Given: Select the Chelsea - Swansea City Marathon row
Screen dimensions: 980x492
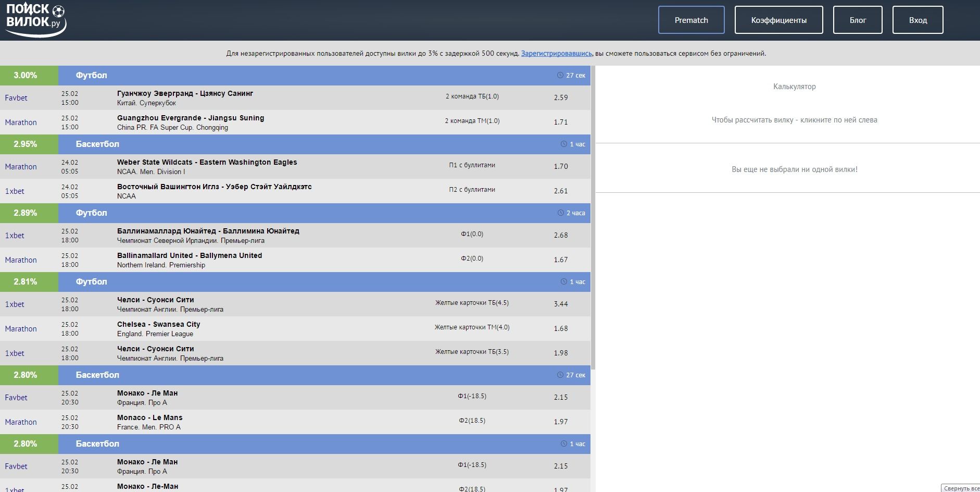Looking at the screenshot, I should pos(295,329).
